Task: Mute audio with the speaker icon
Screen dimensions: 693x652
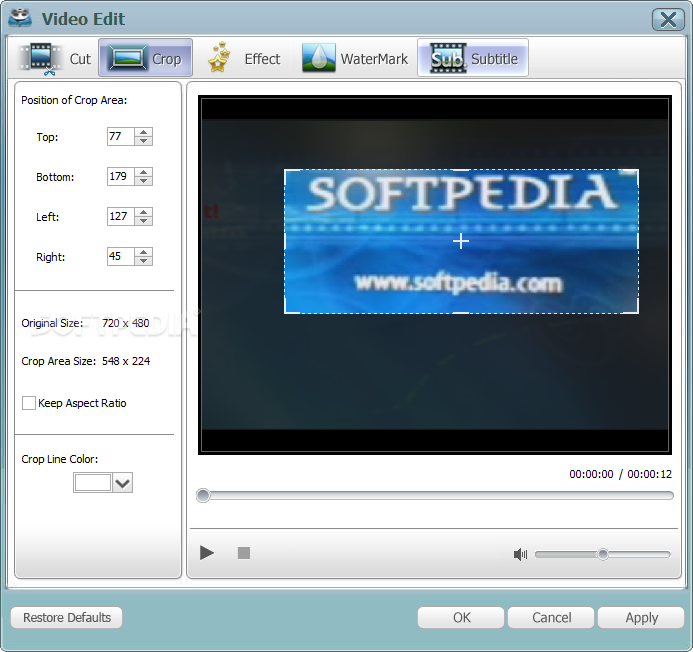Action: [520, 554]
